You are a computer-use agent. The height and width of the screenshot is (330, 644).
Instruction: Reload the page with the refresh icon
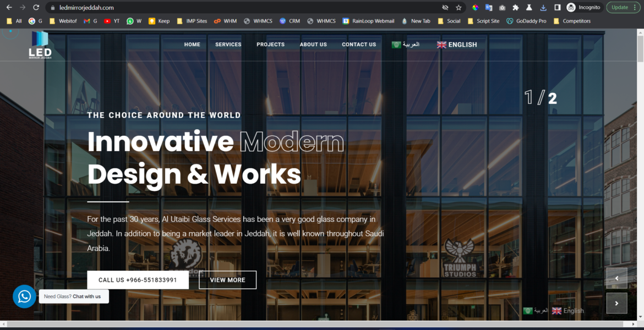pyautogui.click(x=36, y=8)
